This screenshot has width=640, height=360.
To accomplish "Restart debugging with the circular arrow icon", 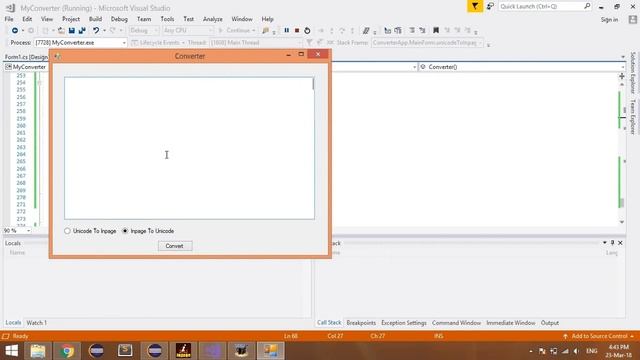I will pyautogui.click(x=307, y=31).
